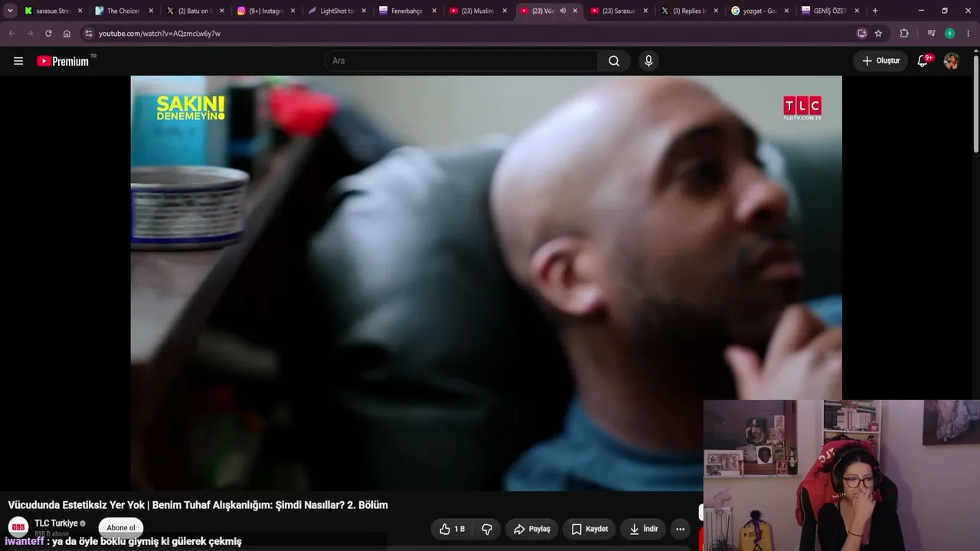This screenshot has height=551, width=980.
Task: Open the browser home page
Action: click(x=67, y=34)
